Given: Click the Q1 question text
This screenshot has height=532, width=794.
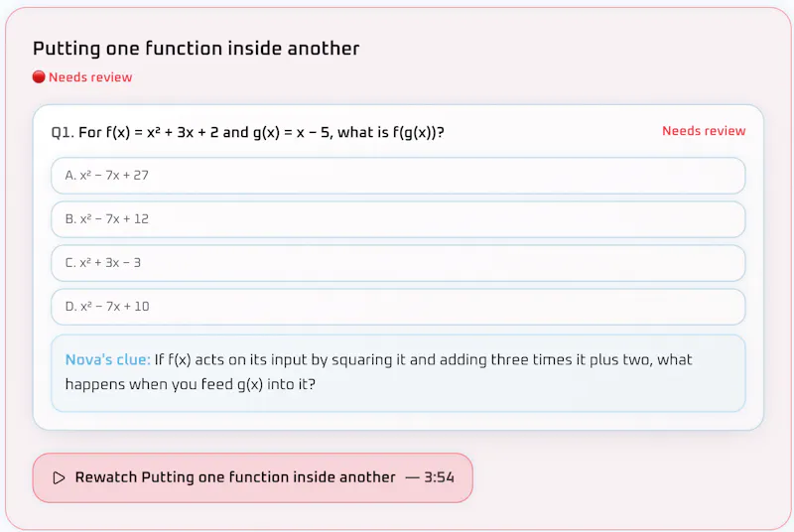Looking at the screenshot, I should click(x=247, y=133).
